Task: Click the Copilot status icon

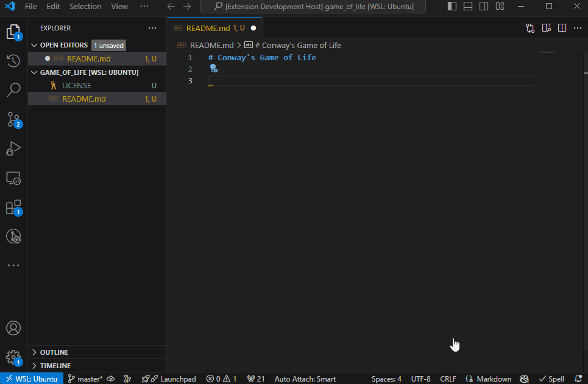Action: 524,379
